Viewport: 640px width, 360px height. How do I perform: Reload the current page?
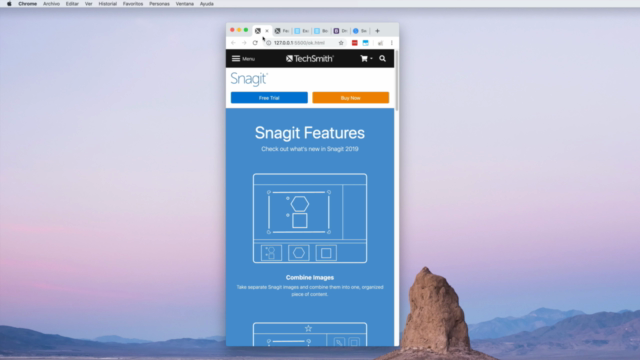click(x=255, y=43)
